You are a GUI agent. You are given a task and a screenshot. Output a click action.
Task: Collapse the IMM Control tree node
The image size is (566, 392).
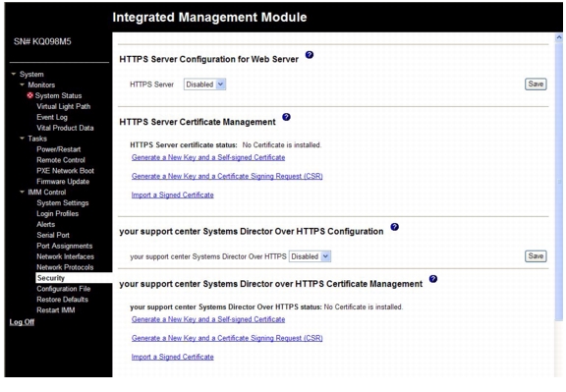tap(22, 192)
